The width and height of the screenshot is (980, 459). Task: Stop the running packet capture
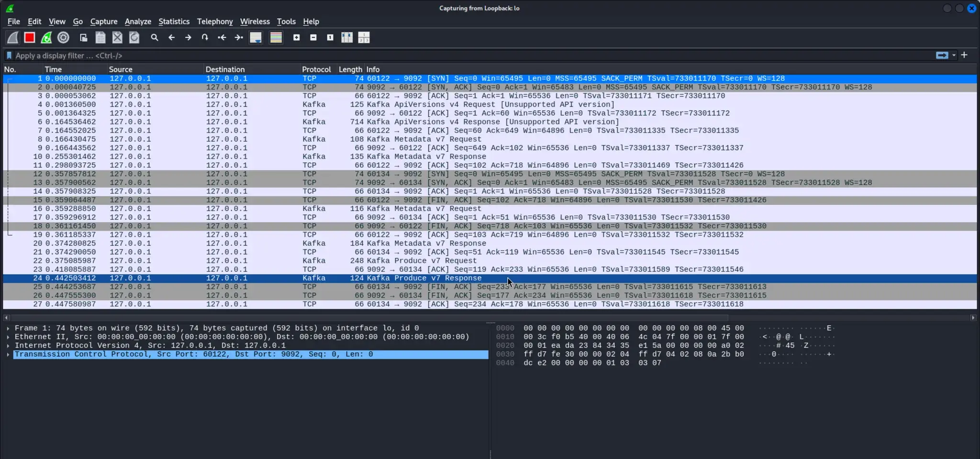pyautogui.click(x=30, y=37)
